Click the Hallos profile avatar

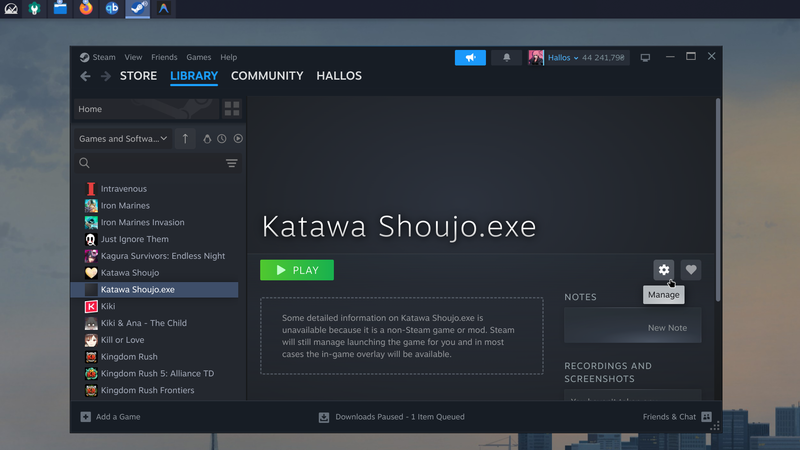click(536, 58)
